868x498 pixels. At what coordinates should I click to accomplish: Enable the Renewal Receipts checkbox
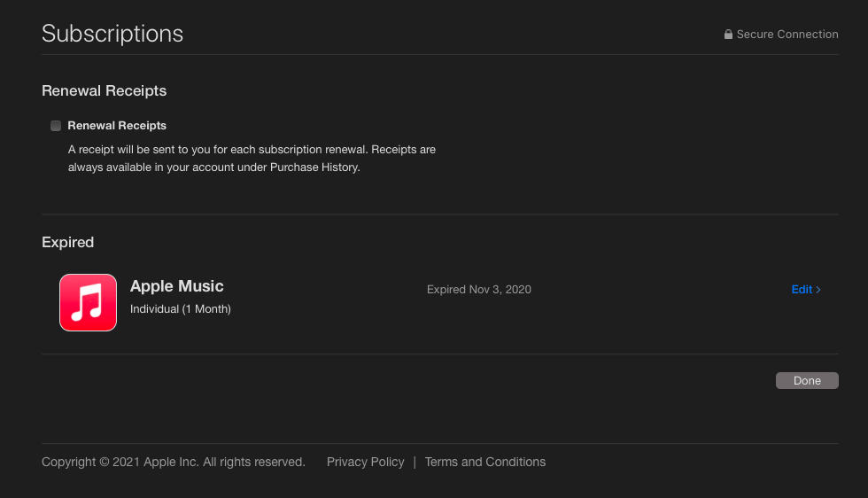[x=56, y=126]
